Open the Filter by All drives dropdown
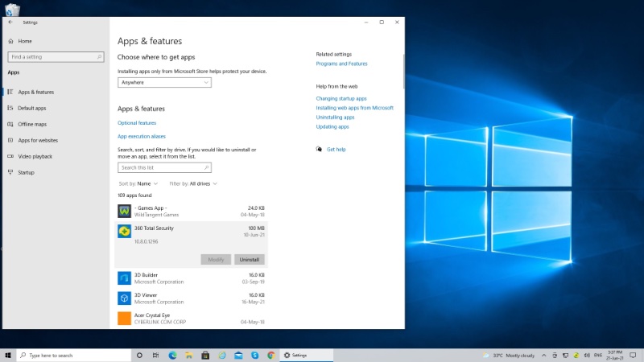The image size is (644, 362). click(193, 183)
